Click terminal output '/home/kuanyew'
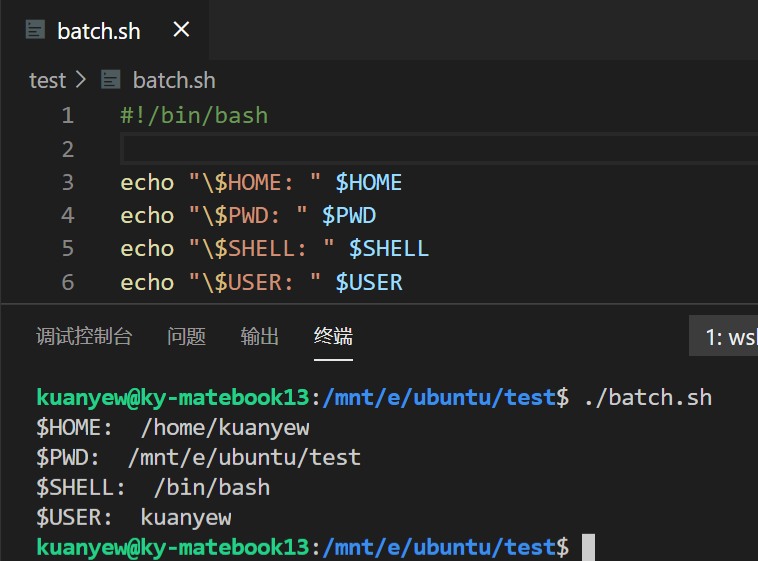 click(225, 428)
